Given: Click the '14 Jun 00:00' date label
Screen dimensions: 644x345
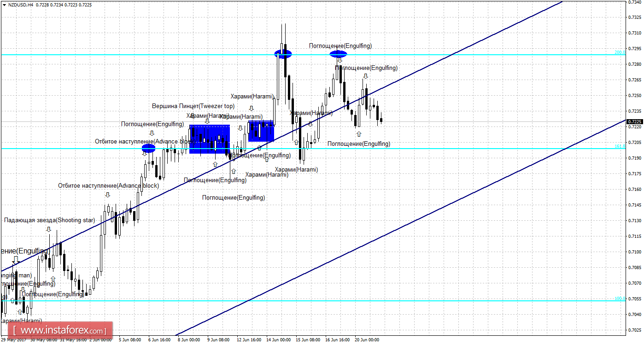Looking at the screenshot, I should [x=278, y=340].
